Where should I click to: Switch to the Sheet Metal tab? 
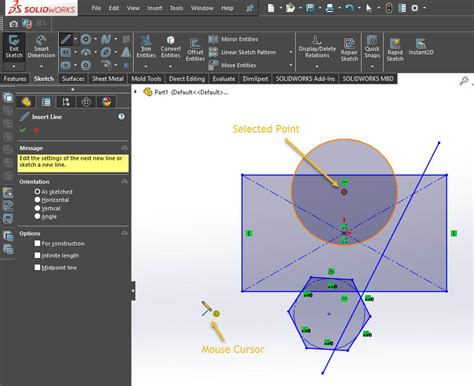pos(108,79)
